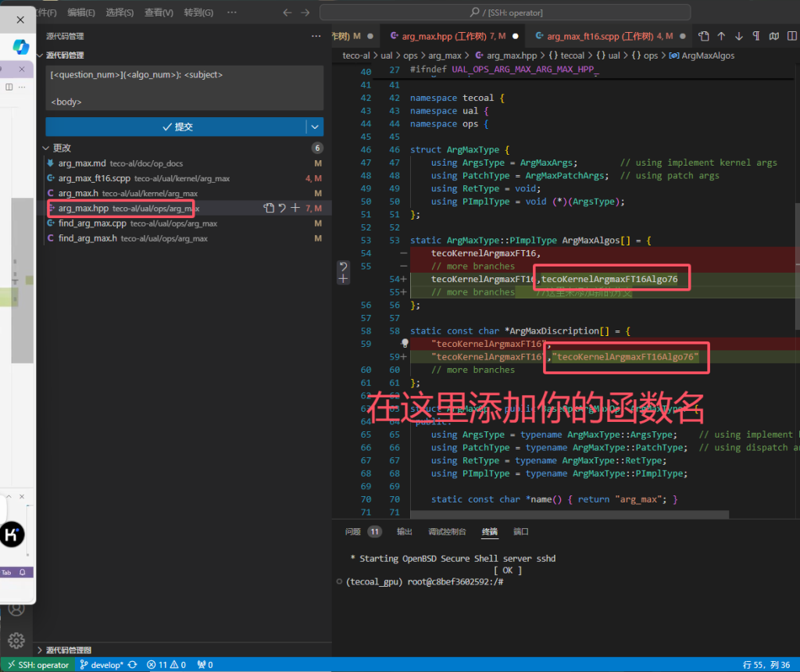Open the settings gear in the activity bar
The height and width of the screenshot is (672, 800).
pyautogui.click(x=16, y=640)
